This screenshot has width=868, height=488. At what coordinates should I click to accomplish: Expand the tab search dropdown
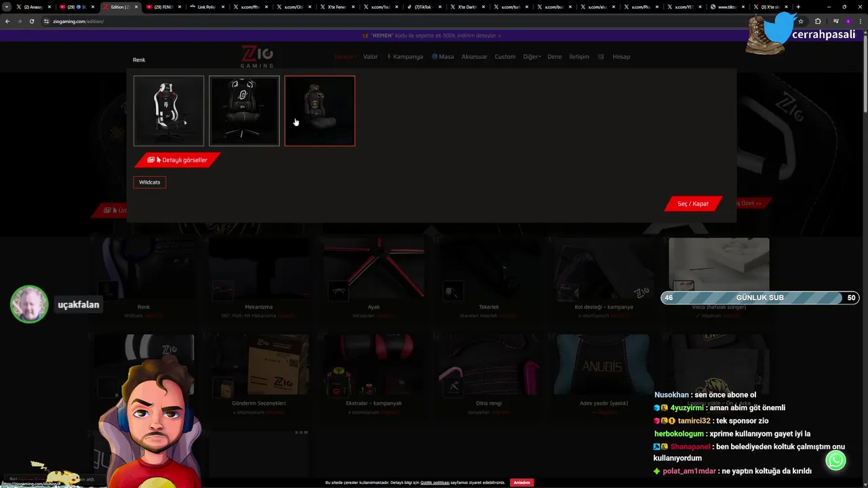[7, 7]
